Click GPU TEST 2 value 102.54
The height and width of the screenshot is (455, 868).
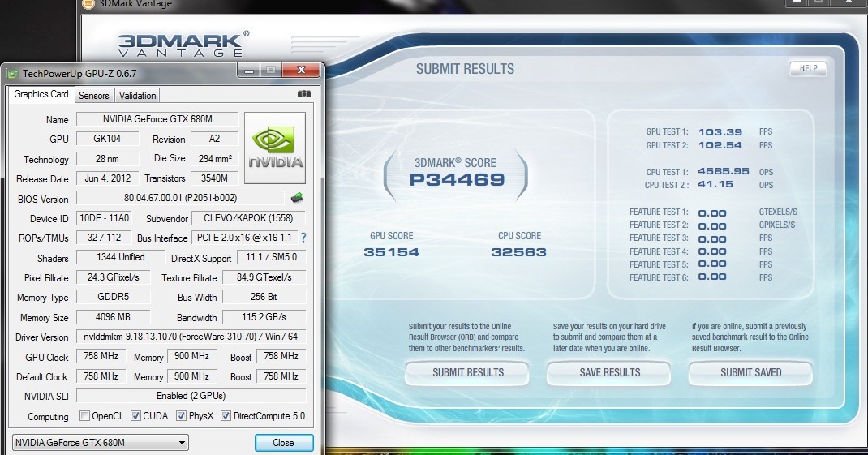tap(720, 145)
